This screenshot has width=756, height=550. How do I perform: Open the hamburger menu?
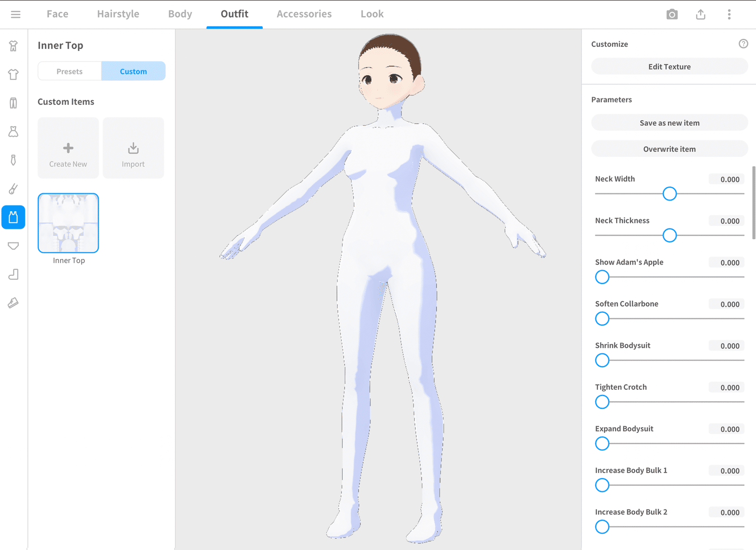coord(16,14)
